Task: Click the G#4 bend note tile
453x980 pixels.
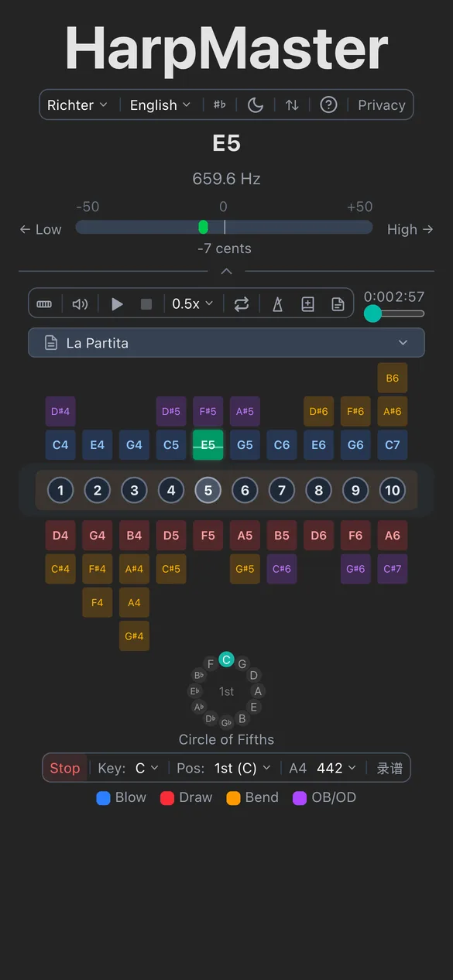Action: pyautogui.click(x=134, y=636)
